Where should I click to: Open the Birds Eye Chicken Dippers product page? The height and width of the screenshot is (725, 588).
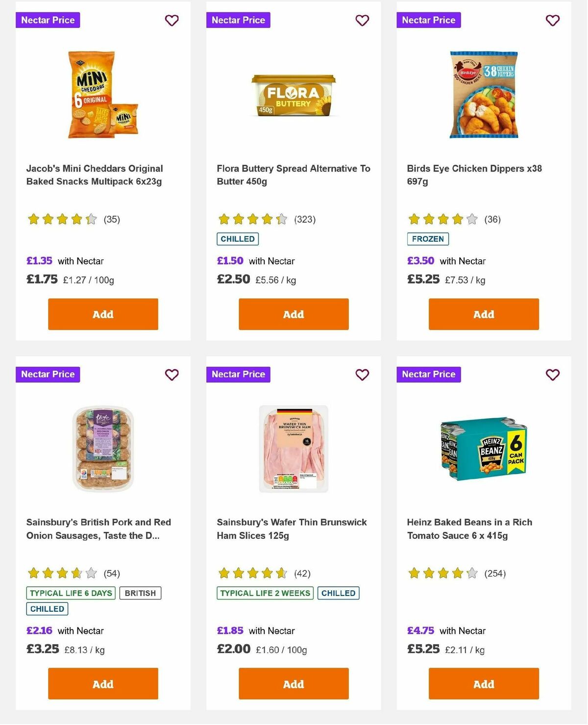point(483,174)
